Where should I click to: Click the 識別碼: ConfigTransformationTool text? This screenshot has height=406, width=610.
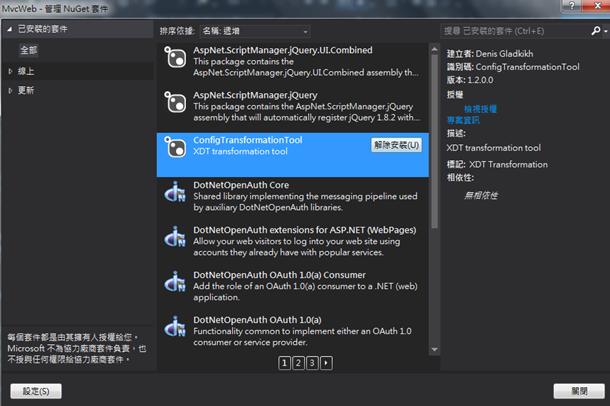tap(513, 67)
